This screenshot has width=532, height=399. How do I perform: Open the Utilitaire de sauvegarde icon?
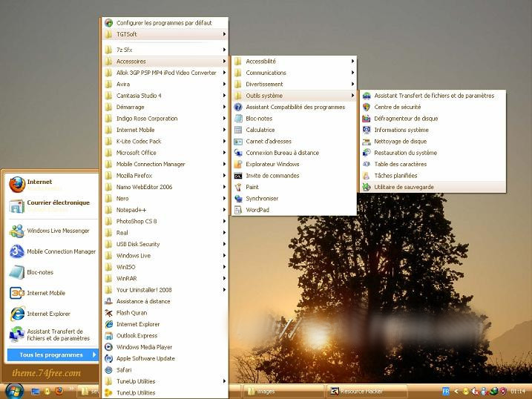[x=366, y=187]
